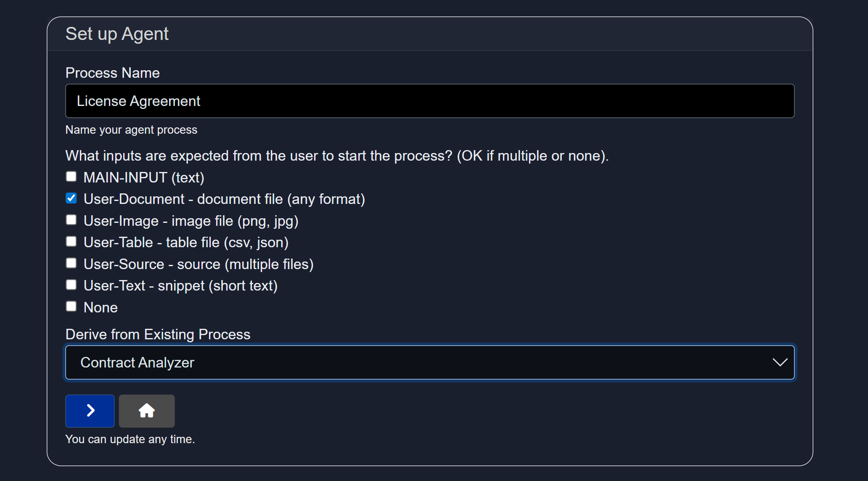Enable the MAIN-INPUT (text) checkbox
Viewport: 868px width, 481px height.
tap(71, 177)
